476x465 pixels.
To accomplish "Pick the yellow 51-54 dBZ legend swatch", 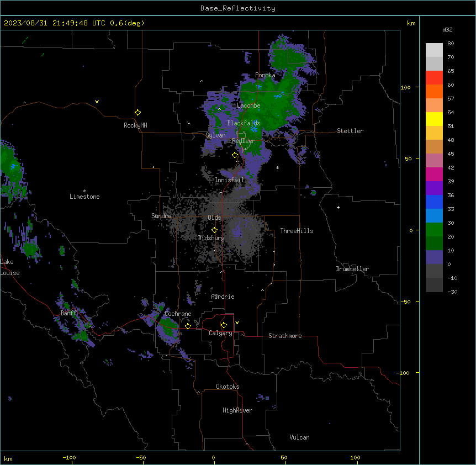I will [x=434, y=119].
